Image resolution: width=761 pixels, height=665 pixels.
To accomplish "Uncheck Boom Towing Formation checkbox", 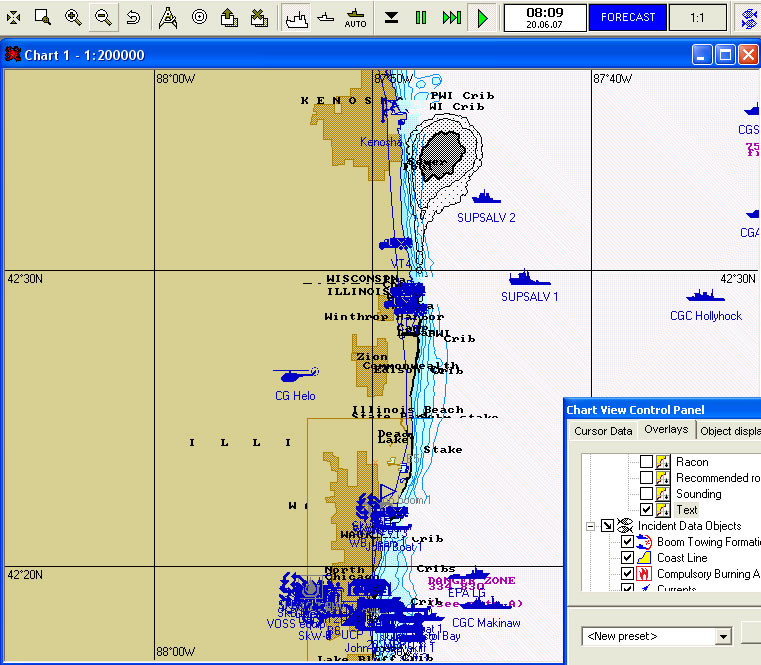I will (627, 542).
